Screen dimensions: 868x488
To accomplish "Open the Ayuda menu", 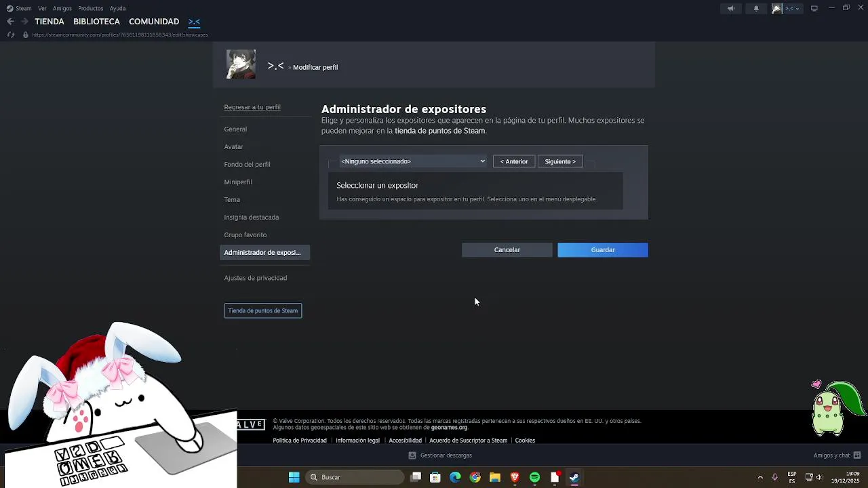I will pos(117,8).
